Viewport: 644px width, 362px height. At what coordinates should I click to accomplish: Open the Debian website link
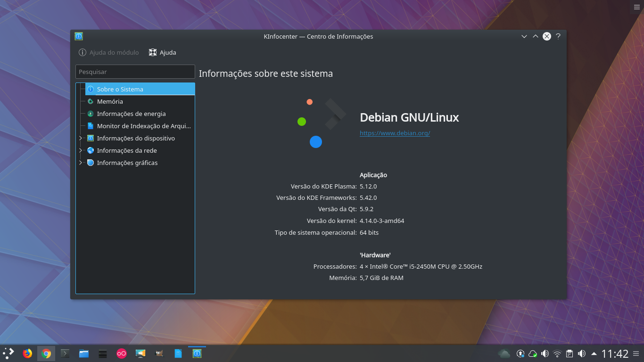tap(395, 133)
